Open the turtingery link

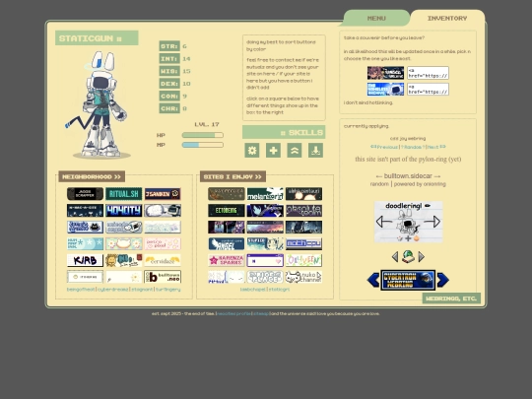(x=167, y=290)
